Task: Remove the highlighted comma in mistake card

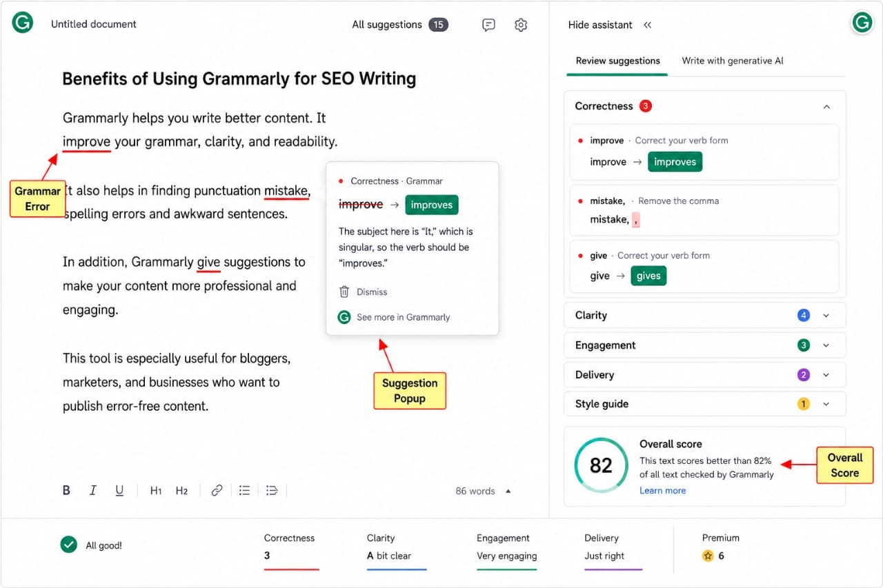Action: (x=635, y=219)
